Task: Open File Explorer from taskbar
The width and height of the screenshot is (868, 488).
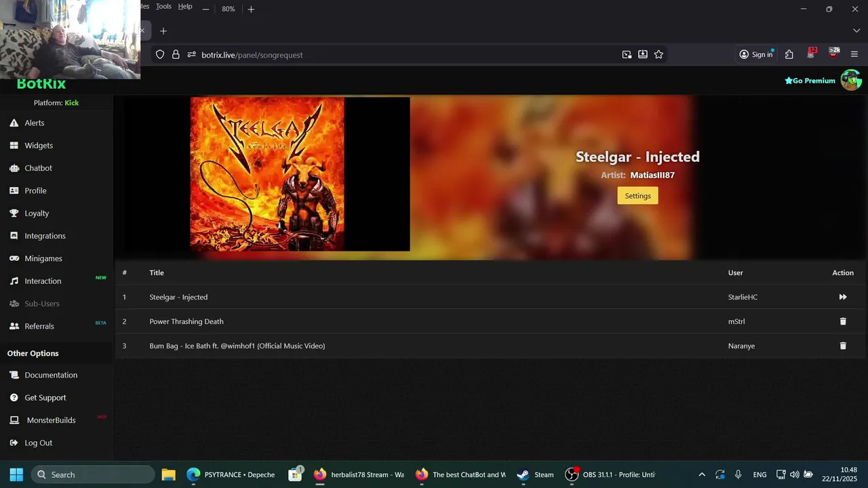Action: (x=168, y=474)
